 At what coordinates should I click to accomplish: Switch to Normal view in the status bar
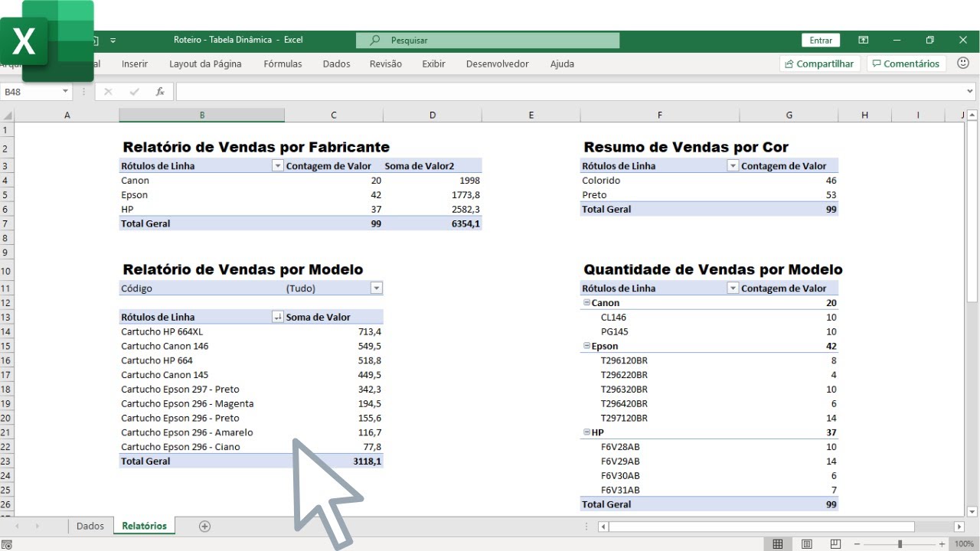778,544
